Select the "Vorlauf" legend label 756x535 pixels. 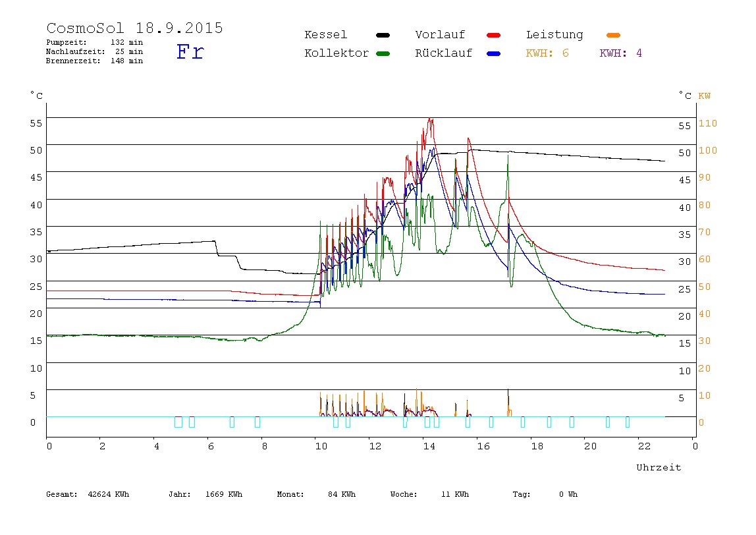coord(440,35)
